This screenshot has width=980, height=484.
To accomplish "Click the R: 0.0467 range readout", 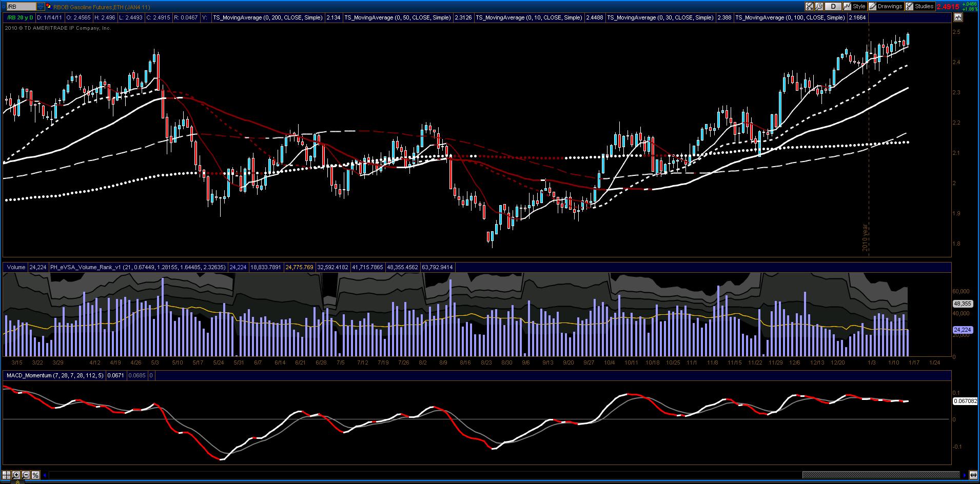I will pyautogui.click(x=186, y=17).
